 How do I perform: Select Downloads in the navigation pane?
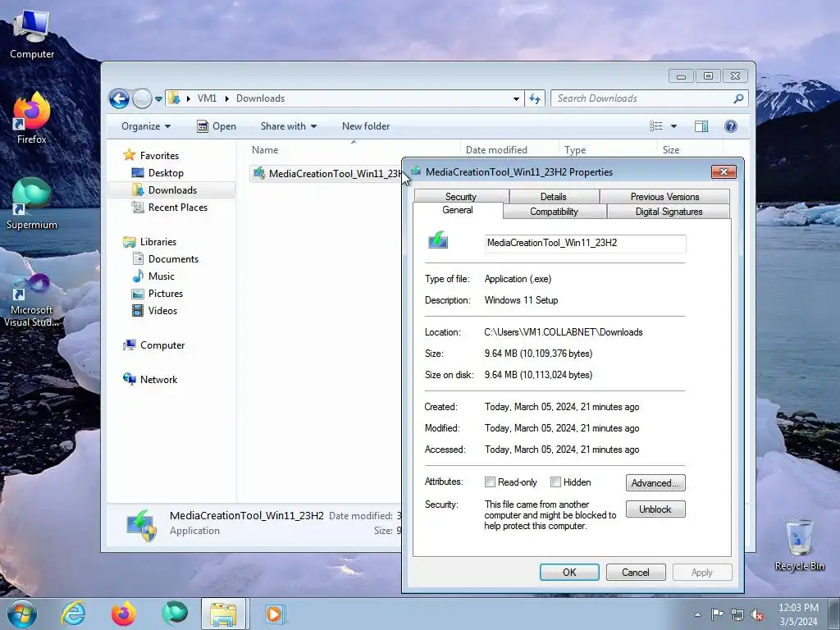point(172,190)
